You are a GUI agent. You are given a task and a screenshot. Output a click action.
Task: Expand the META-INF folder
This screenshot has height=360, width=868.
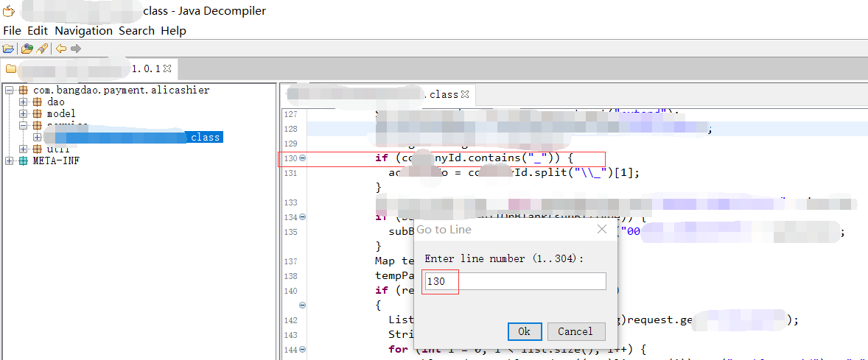click(9, 161)
